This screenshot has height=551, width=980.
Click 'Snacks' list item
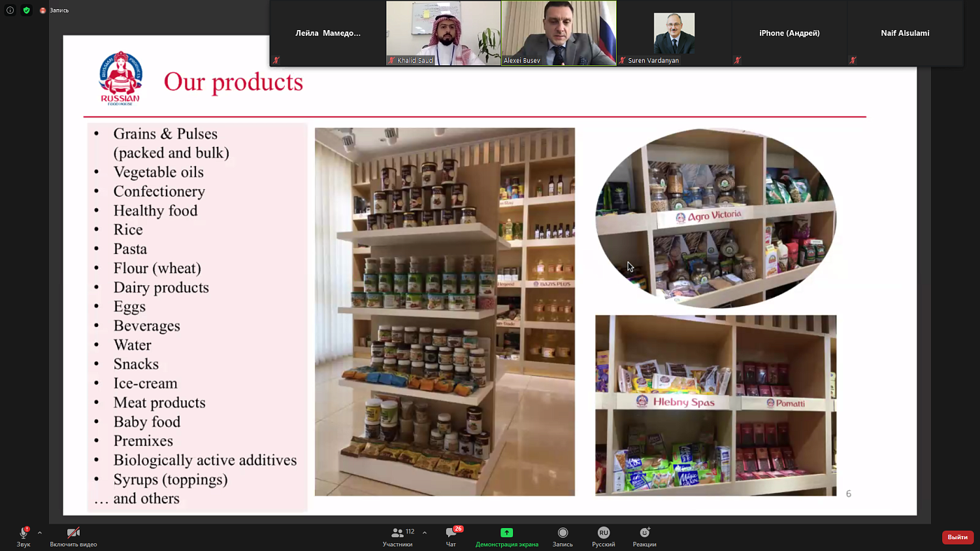[x=136, y=364]
